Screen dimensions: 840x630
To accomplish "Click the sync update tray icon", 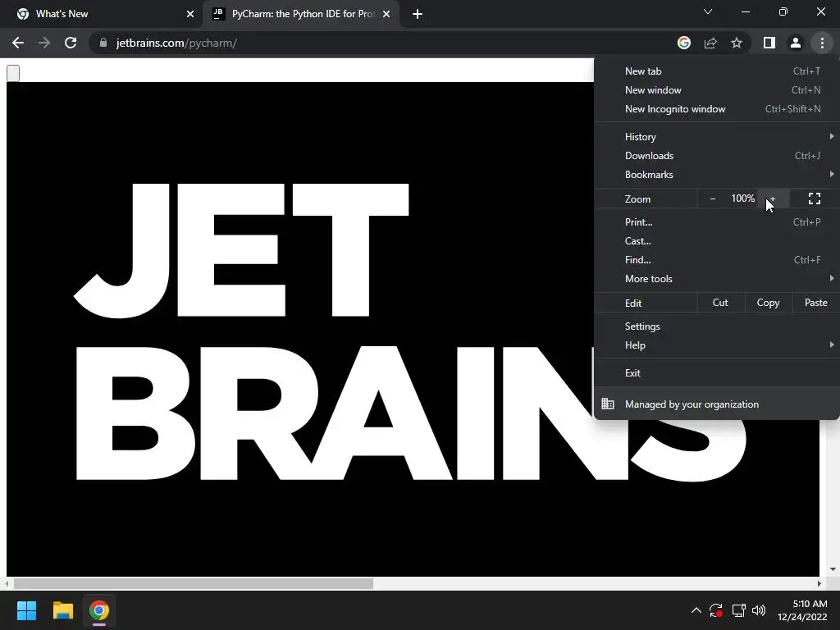I will 716,610.
